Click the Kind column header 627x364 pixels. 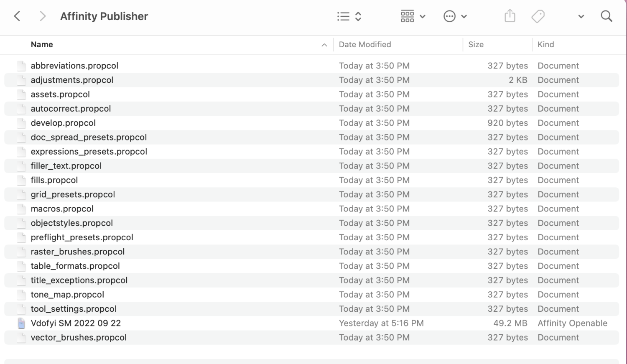546,44
